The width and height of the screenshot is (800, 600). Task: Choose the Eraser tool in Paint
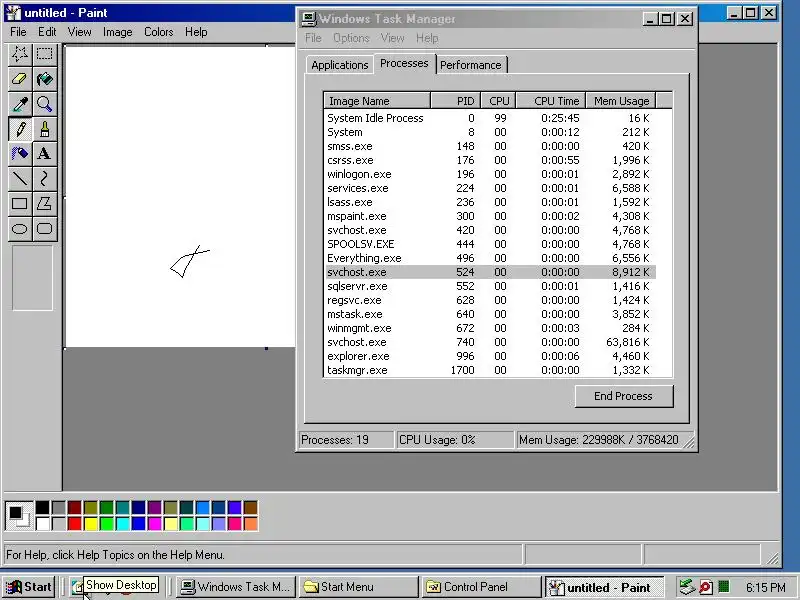click(x=20, y=79)
